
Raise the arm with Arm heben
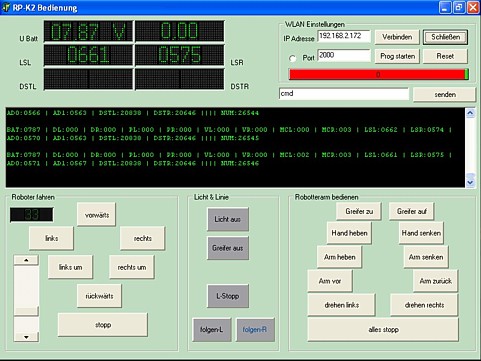[x=339, y=257]
